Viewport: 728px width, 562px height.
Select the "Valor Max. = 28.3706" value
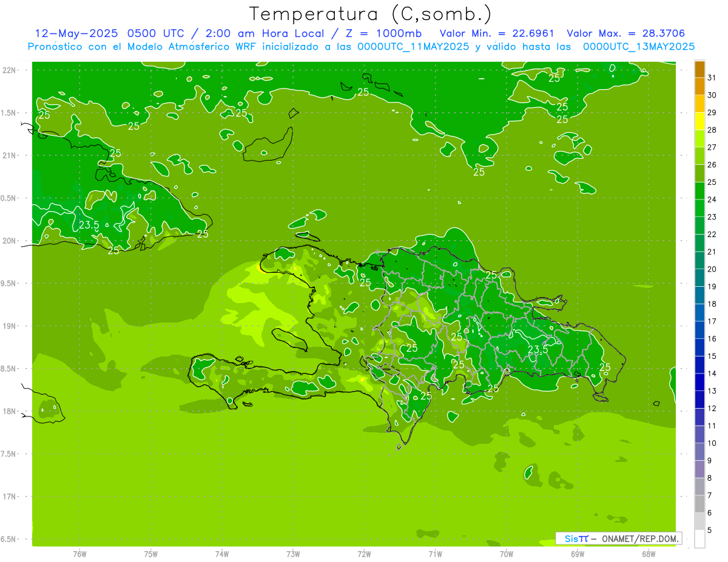625,33
